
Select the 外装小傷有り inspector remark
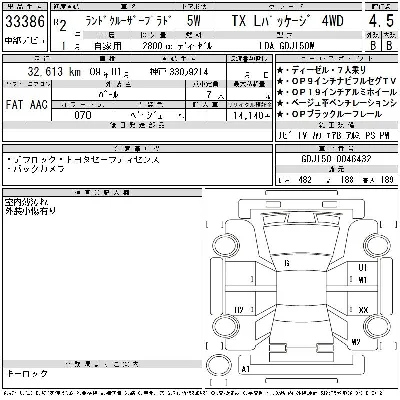31,211
